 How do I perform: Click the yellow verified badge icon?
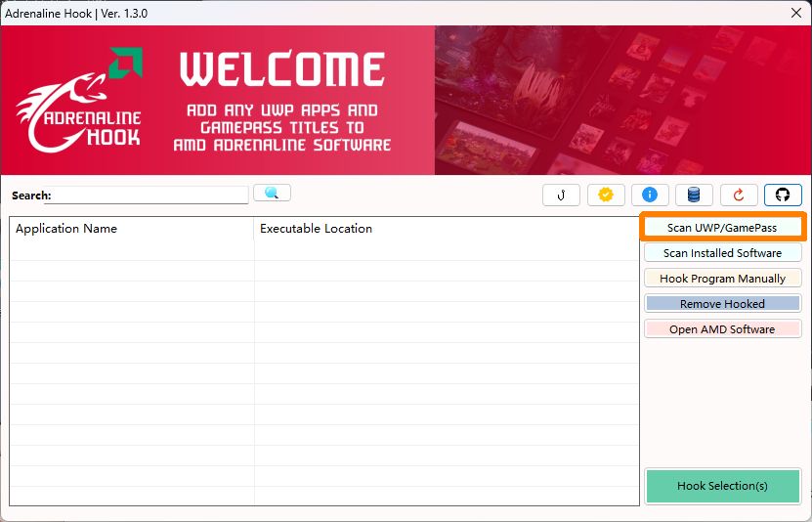(x=606, y=196)
